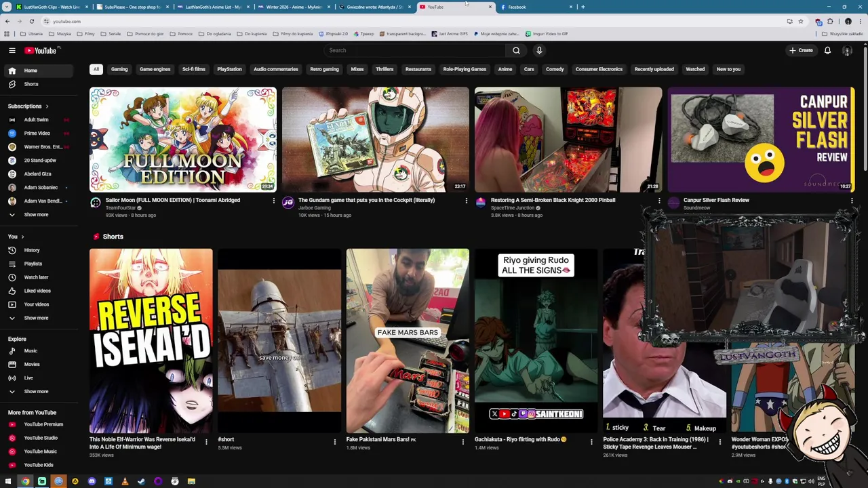The image size is (868, 488).
Task: Select the Recently uploaded filter chip
Action: click(x=654, y=69)
